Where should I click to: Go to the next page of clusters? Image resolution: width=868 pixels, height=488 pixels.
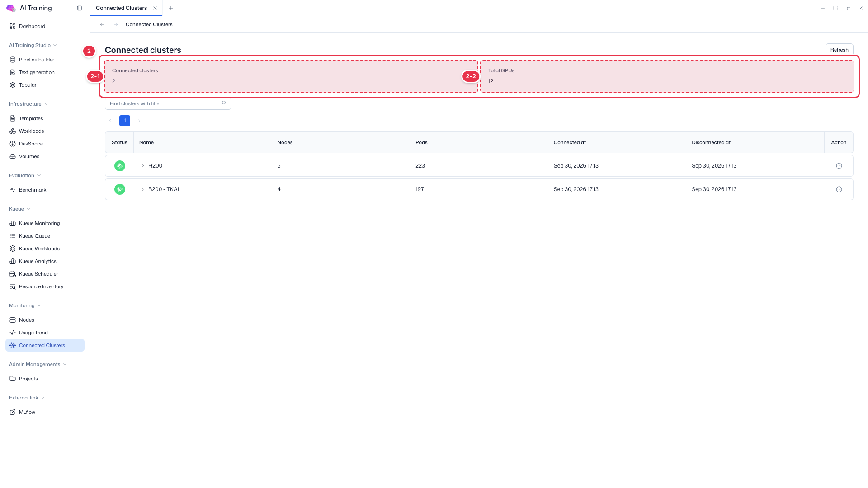coord(139,121)
